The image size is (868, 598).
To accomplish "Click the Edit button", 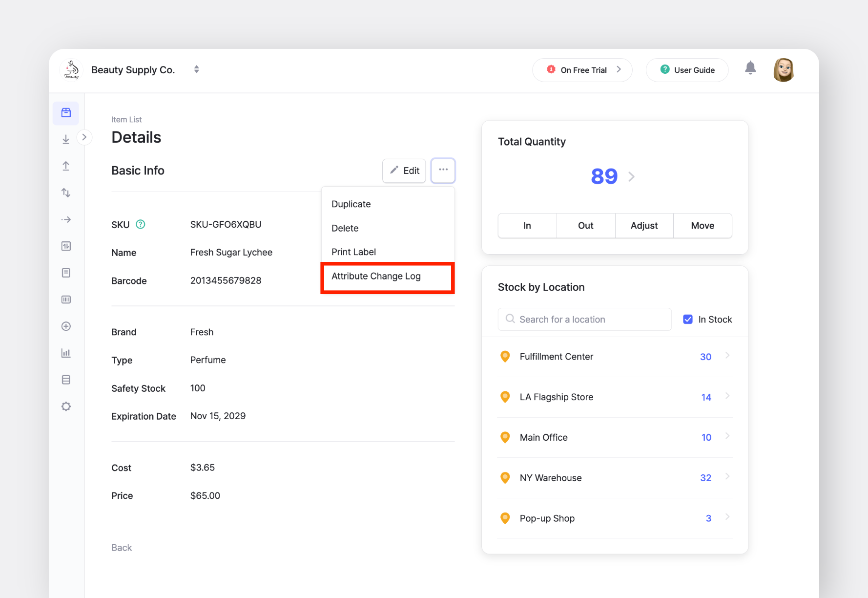I will point(404,171).
